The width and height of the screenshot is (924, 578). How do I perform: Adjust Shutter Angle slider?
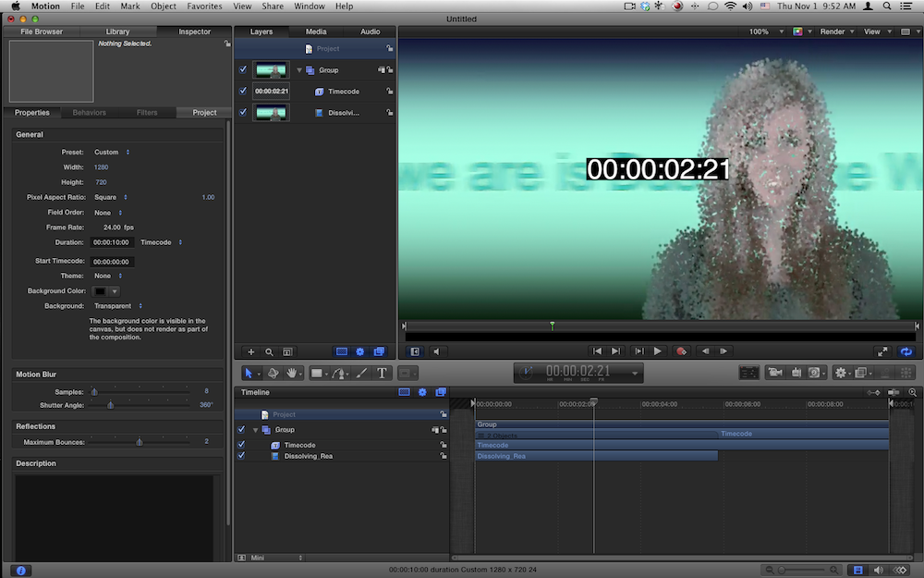pyautogui.click(x=110, y=405)
